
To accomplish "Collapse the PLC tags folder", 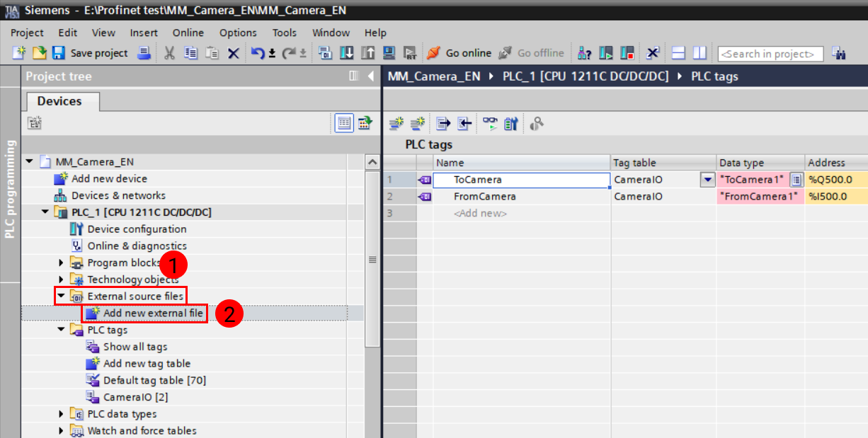I will [x=61, y=330].
